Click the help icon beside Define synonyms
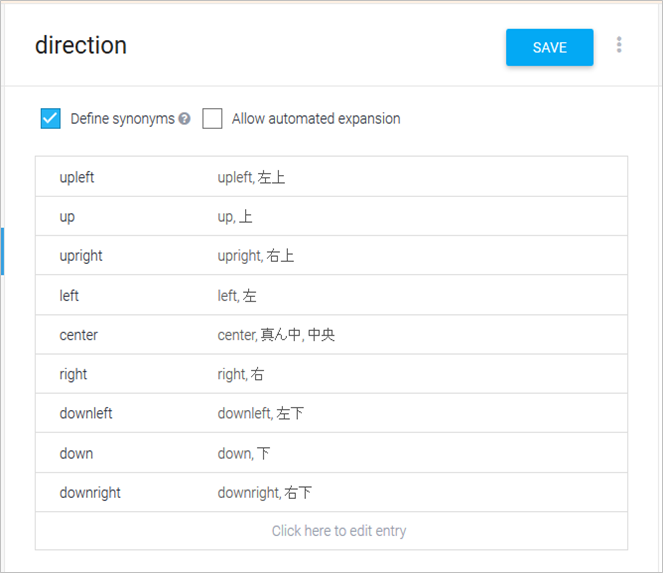The height and width of the screenshot is (573, 663). 184,119
